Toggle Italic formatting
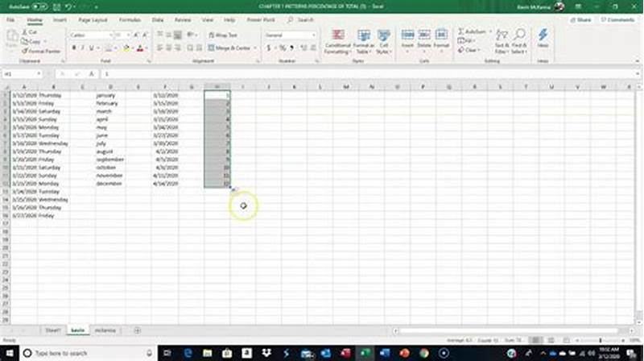 83,48
